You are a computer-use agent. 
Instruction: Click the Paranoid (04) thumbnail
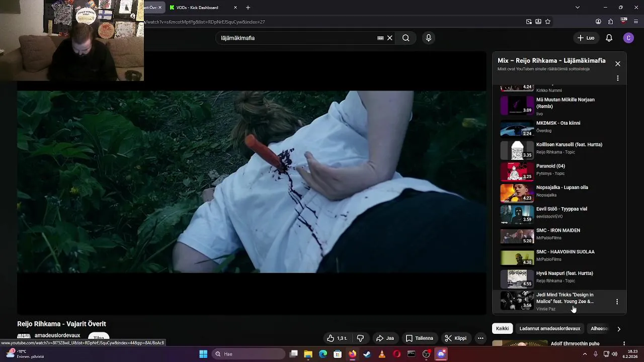517,171
